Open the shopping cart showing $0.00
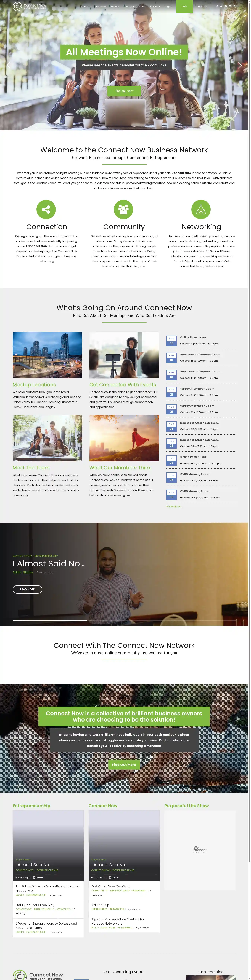Image resolution: width=251 pixels, height=980 pixels. [202, 7]
